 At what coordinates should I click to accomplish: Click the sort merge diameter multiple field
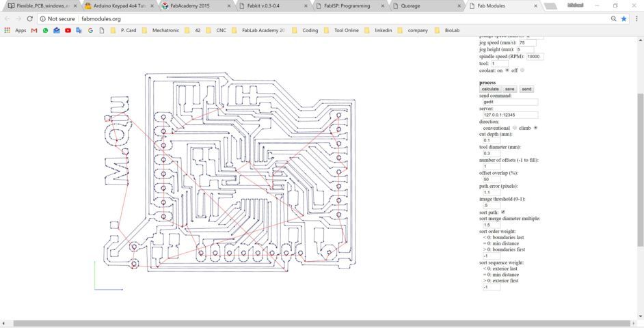(492, 225)
